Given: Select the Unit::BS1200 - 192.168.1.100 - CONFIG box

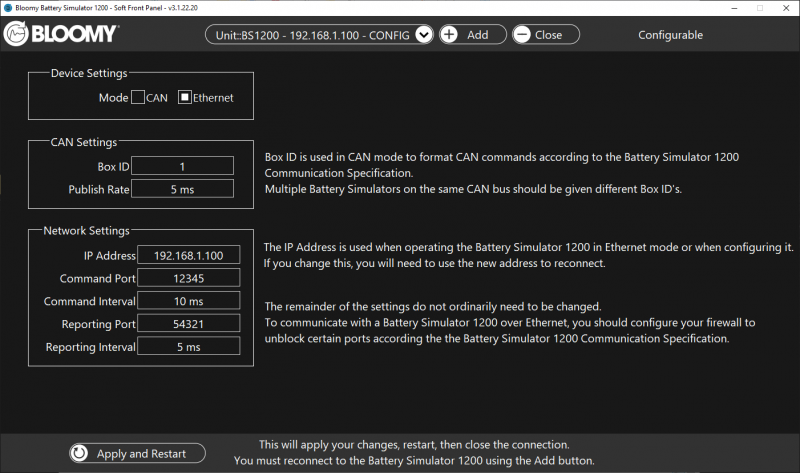Looking at the screenshot, I should pyautogui.click(x=319, y=35).
